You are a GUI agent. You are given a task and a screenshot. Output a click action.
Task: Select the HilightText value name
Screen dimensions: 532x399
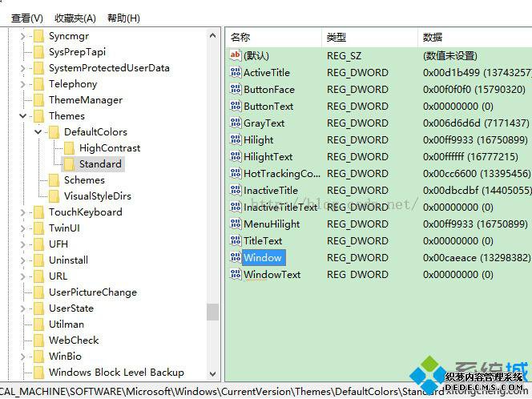[x=268, y=157]
